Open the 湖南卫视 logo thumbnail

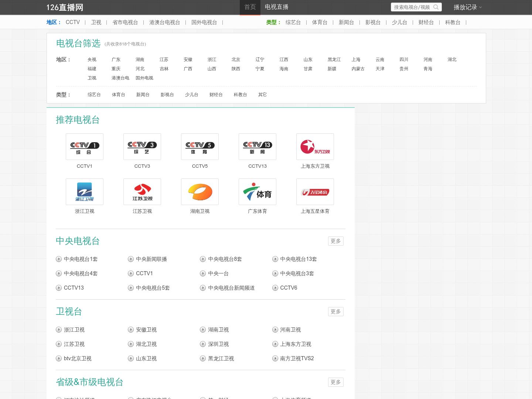point(200,192)
